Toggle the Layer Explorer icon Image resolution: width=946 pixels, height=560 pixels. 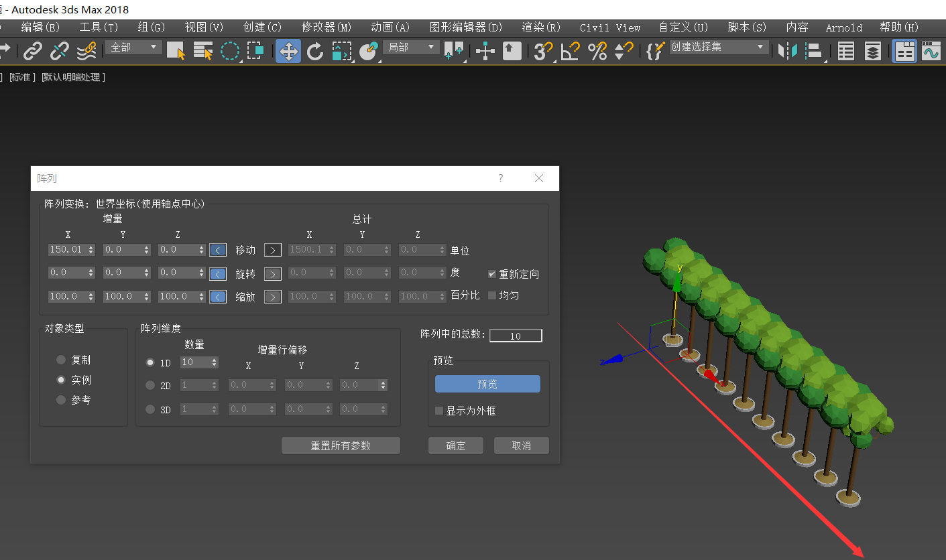click(872, 51)
